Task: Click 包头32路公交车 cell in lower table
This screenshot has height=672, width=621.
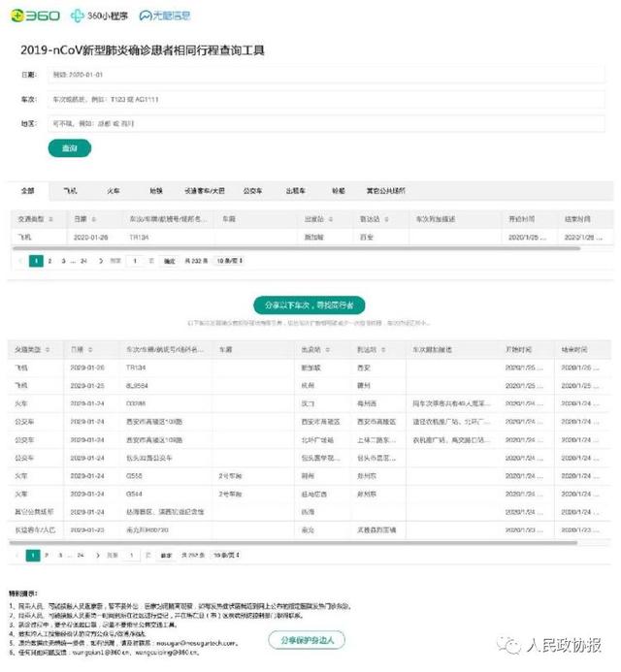Action: 149,458
